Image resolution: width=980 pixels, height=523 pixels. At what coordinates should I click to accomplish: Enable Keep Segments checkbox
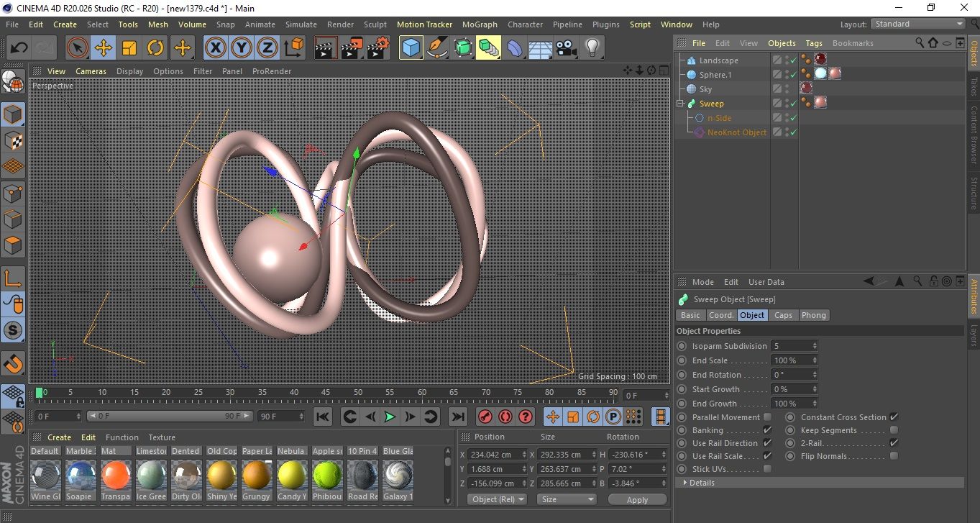(894, 430)
